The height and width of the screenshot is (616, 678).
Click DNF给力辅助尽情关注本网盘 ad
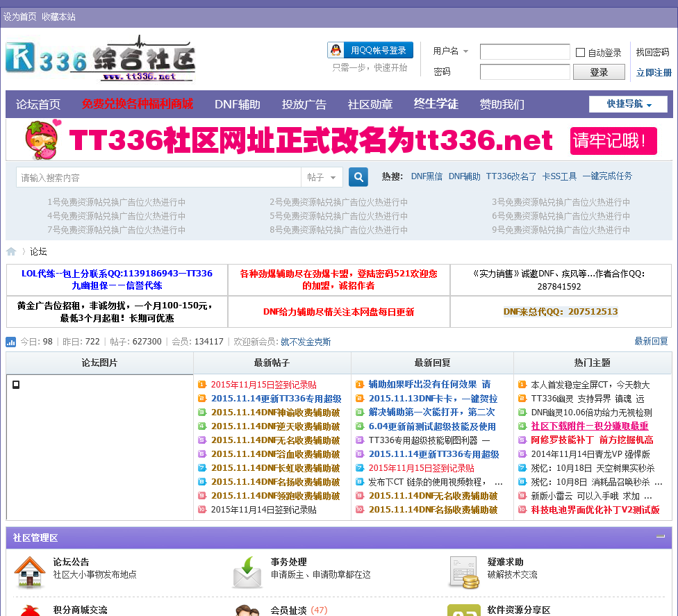pos(338,312)
